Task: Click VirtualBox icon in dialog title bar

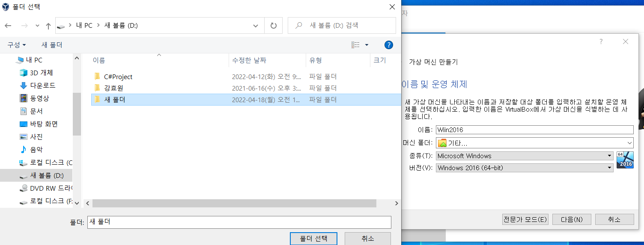Action: point(6,7)
